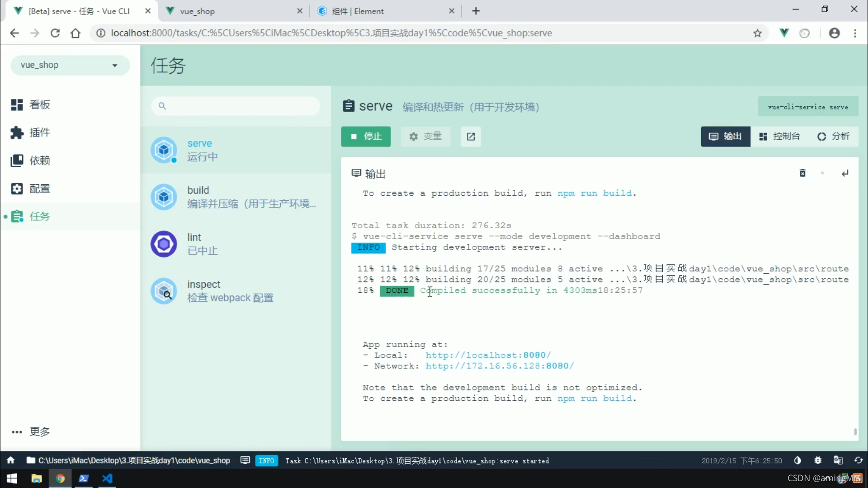Open the http://localhost:8080/ local link
The height and width of the screenshot is (488, 868).
(488, 355)
